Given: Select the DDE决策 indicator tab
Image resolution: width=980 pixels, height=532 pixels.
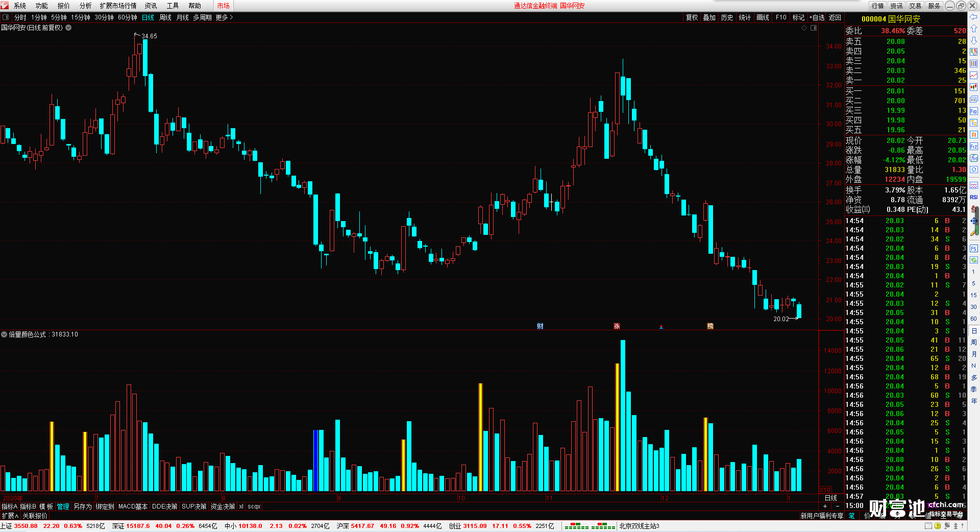Looking at the screenshot, I should 165,506.
